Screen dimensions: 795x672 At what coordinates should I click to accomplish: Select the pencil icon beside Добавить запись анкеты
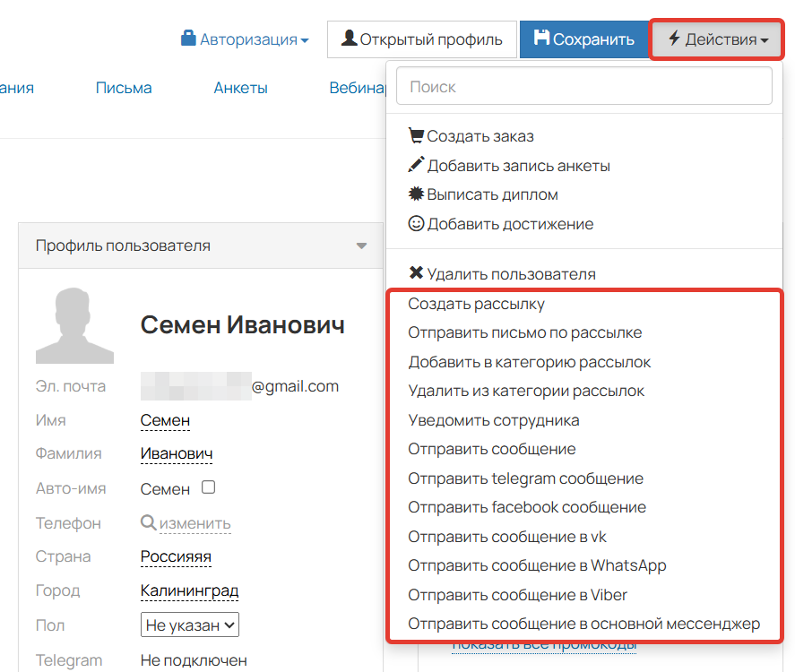coord(416,164)
